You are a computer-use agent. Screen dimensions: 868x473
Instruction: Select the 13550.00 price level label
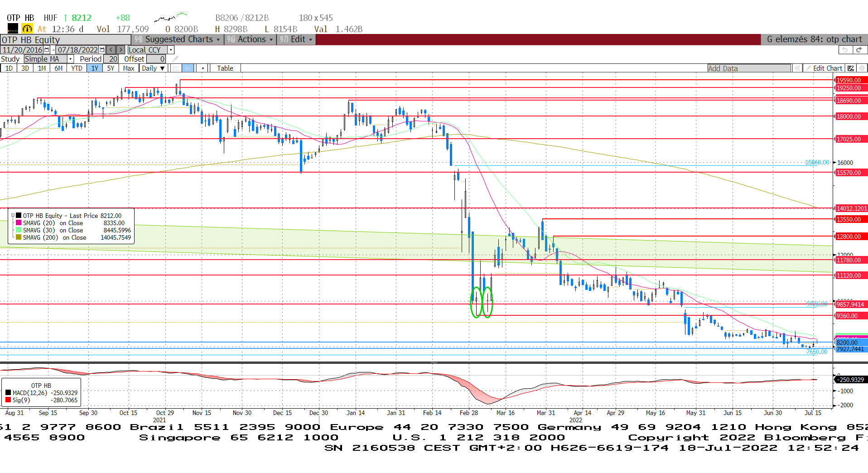[x=851, y=219]
